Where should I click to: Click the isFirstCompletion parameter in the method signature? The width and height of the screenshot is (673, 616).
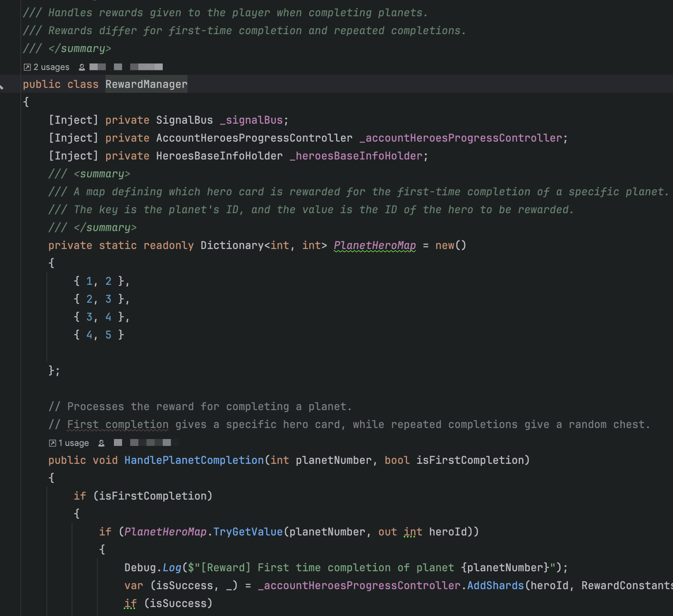(x=470, y=460)
